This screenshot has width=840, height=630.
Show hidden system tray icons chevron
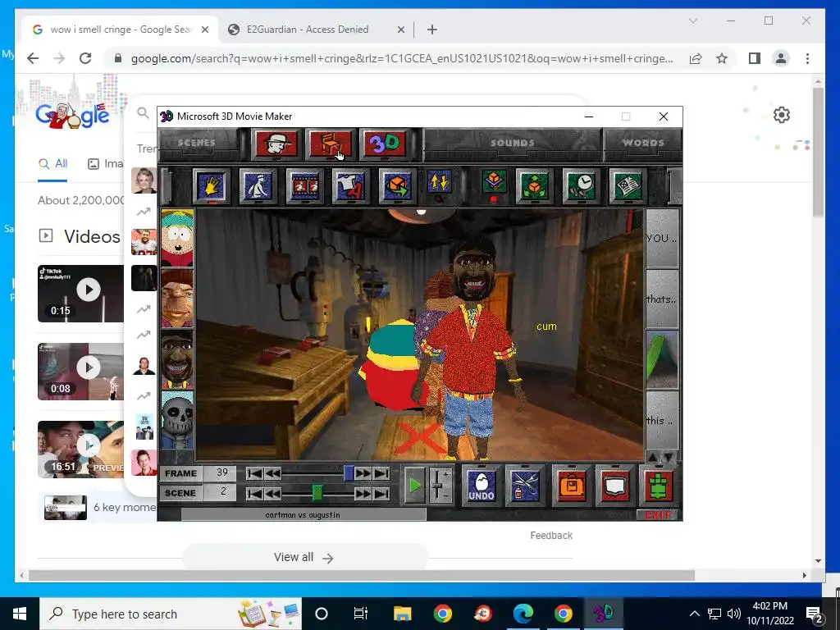coord(694,614)
